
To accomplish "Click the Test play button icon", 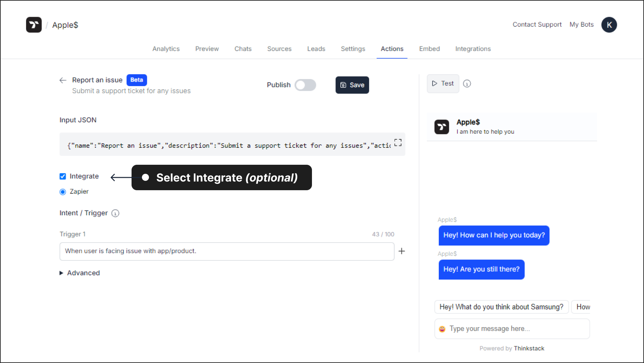I will (435, 83).
